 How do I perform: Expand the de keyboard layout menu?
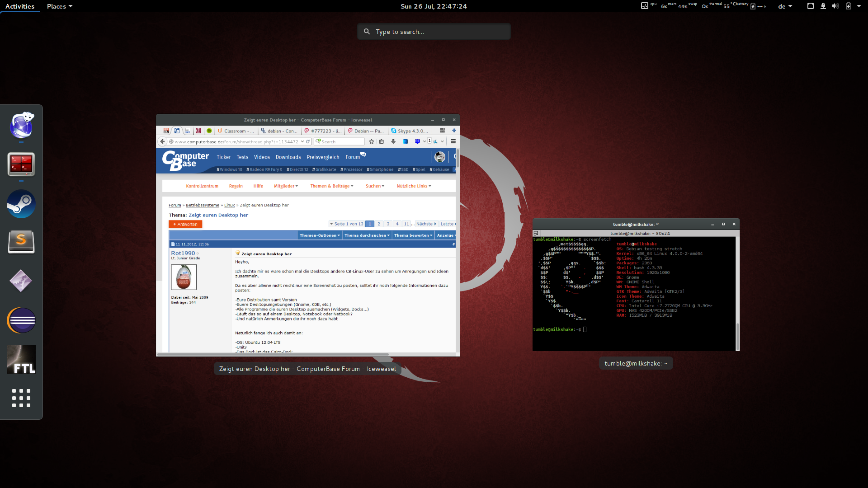pyautogui.click(x=785, y=6)
